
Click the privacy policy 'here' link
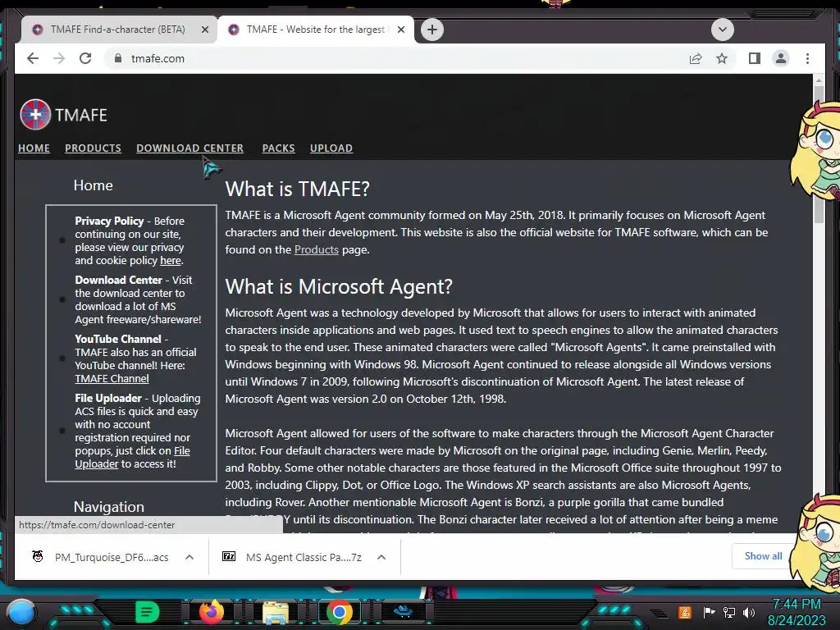(171, 260)
